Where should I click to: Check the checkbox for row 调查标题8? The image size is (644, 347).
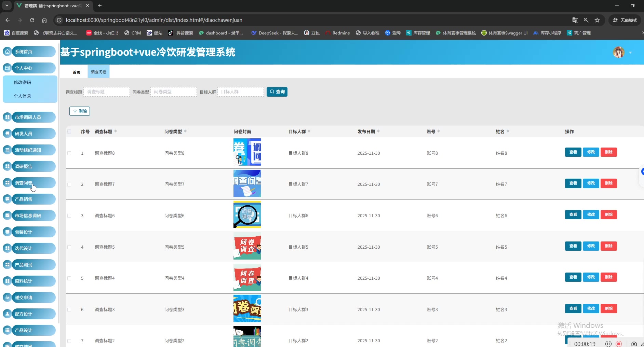click(69, 153)
